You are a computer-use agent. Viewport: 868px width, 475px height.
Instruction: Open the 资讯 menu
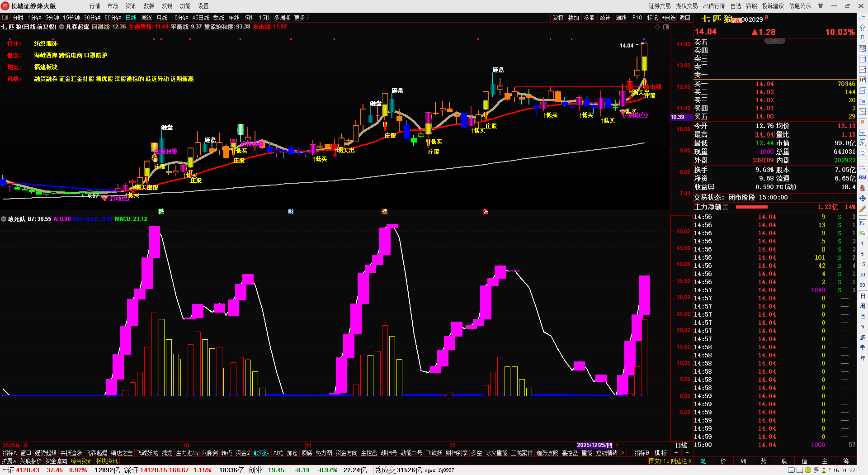(x=131, y=6)
